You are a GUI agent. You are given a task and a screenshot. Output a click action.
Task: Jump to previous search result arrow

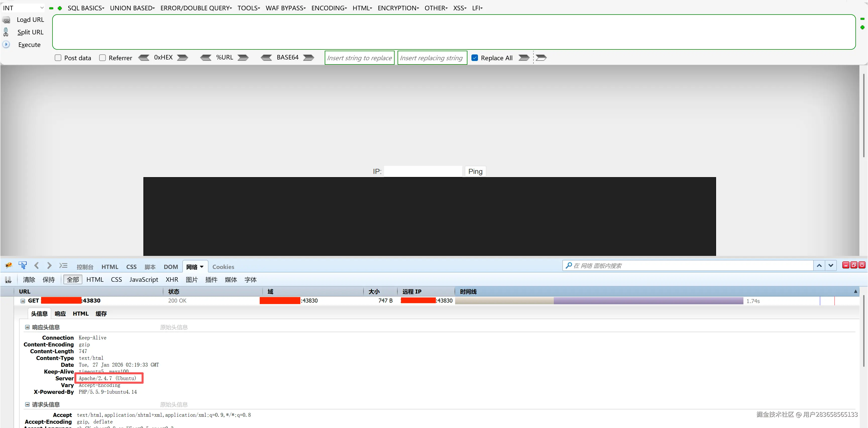820,265
